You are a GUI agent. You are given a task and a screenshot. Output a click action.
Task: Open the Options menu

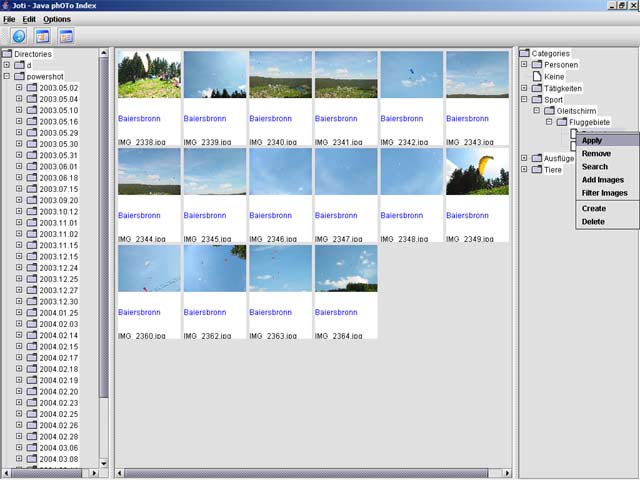point(57,19)
